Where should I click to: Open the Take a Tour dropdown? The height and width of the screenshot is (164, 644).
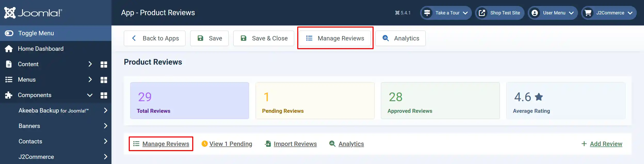click(446, 13)
